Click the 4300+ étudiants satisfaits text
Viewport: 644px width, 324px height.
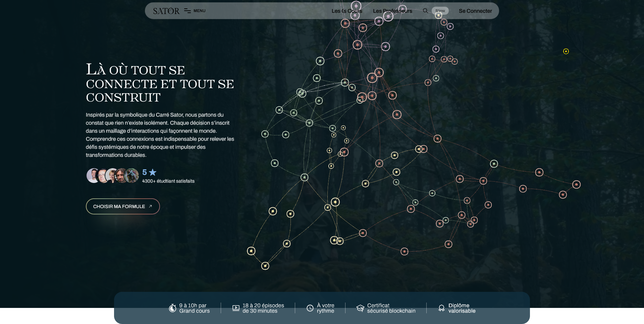(168, 181)
